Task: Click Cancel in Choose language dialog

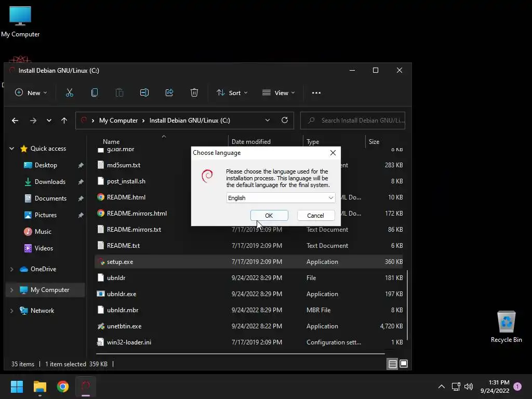Action: pos(315,216)
